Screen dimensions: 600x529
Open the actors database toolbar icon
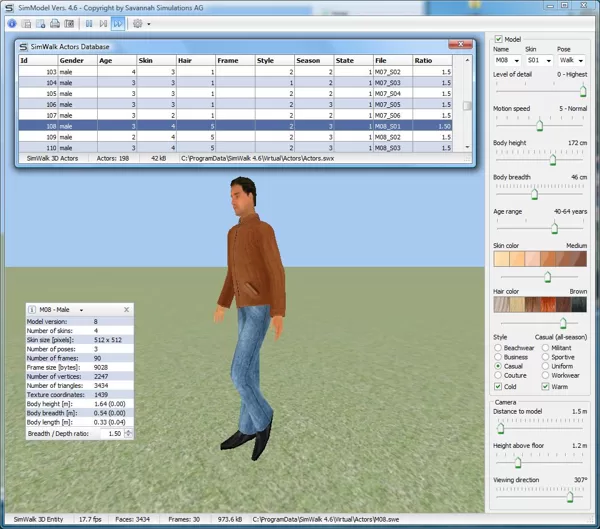(x=40, y=24)
